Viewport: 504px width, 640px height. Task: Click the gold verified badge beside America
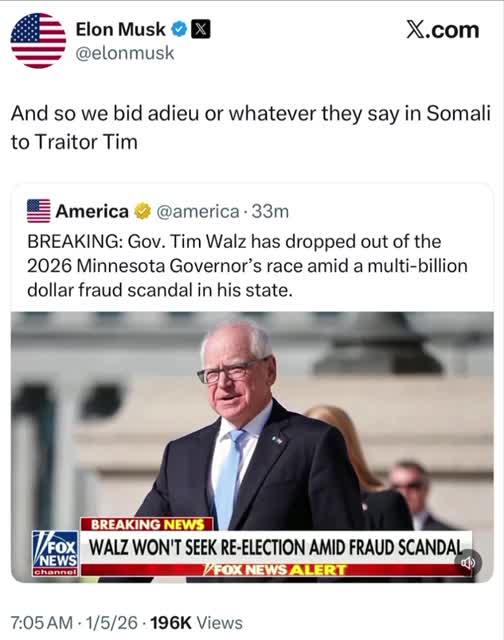click(142, 211)
